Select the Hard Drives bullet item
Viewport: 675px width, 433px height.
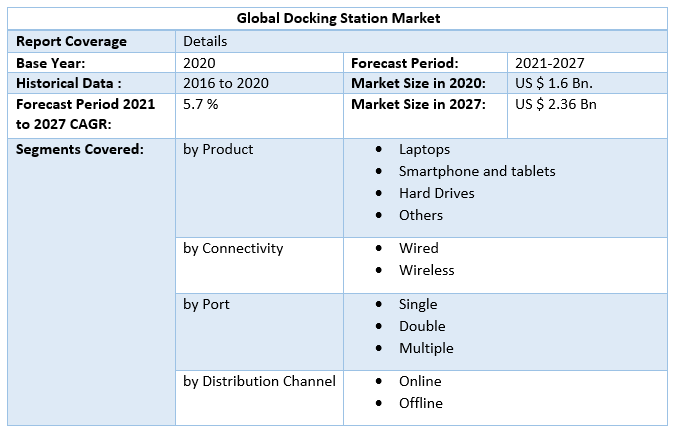pyautogui.click(x=436, y=193)
